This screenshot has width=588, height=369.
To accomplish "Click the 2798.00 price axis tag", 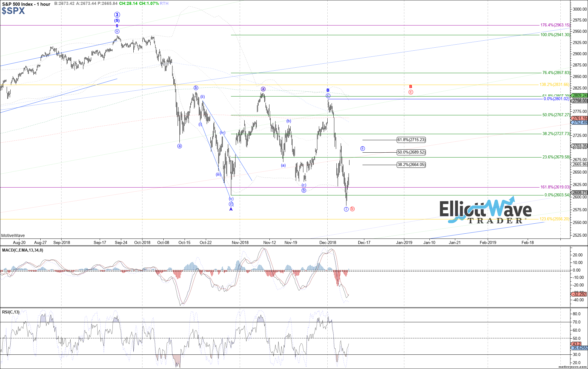I will pyautogui.click(x=579, y=101).
